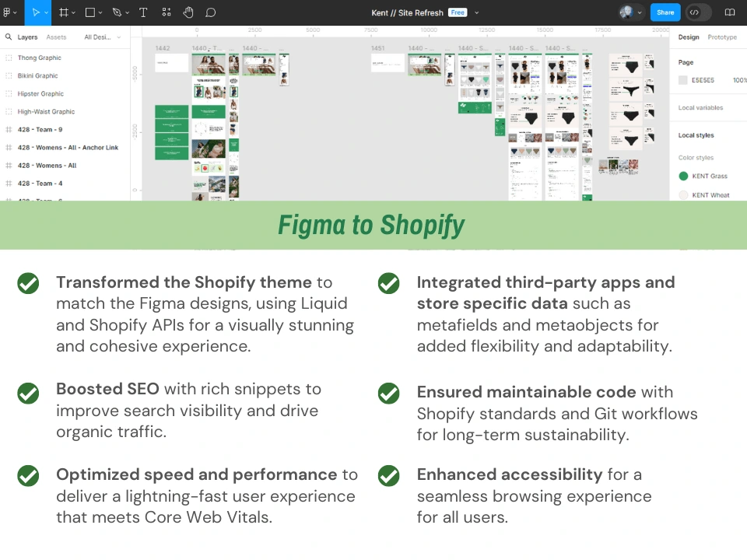Click the search icon in Layers panel
This screenshot has height=560, width=747.
(x=9, y=37)
